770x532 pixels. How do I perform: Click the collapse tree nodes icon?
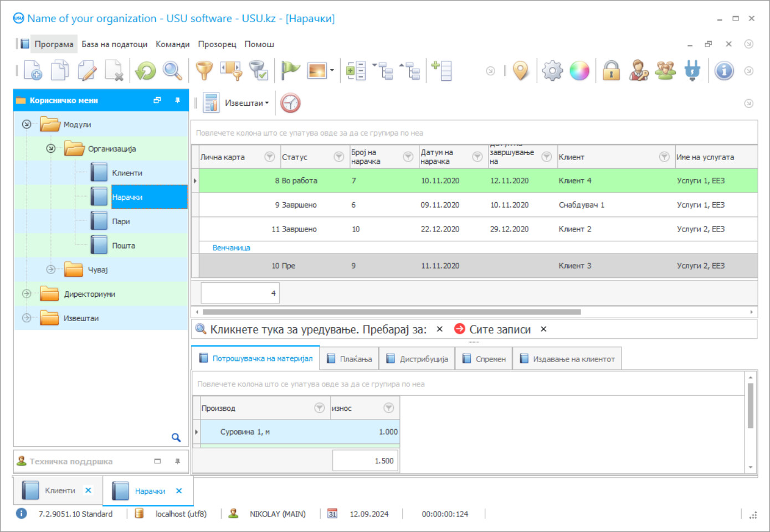pyautogui.click(x=383, y=70)
